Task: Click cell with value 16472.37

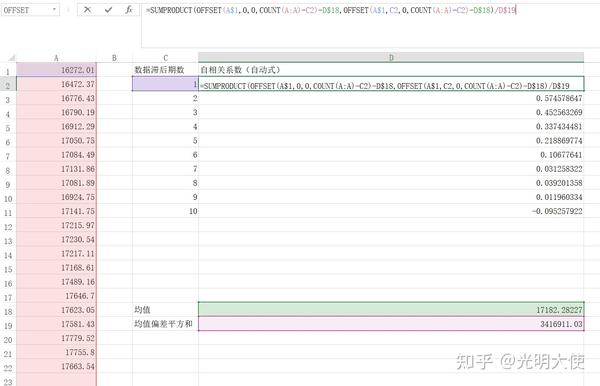Action: (57, 84)
